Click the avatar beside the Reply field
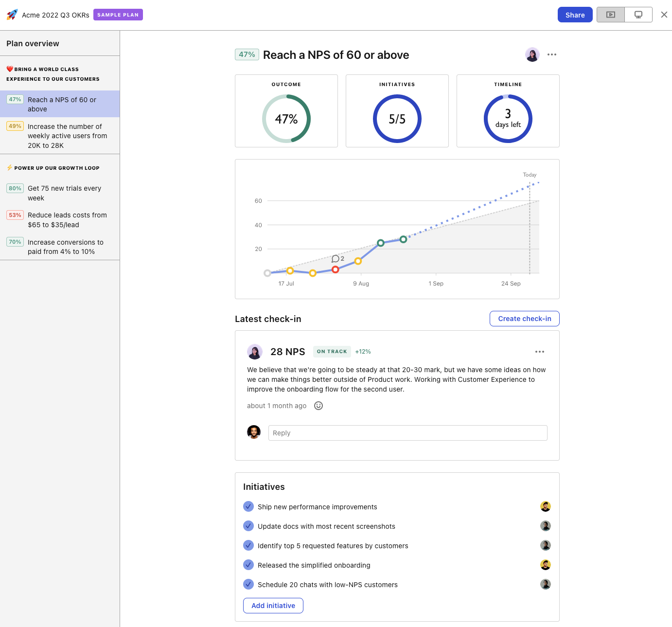 click(254, 432)
